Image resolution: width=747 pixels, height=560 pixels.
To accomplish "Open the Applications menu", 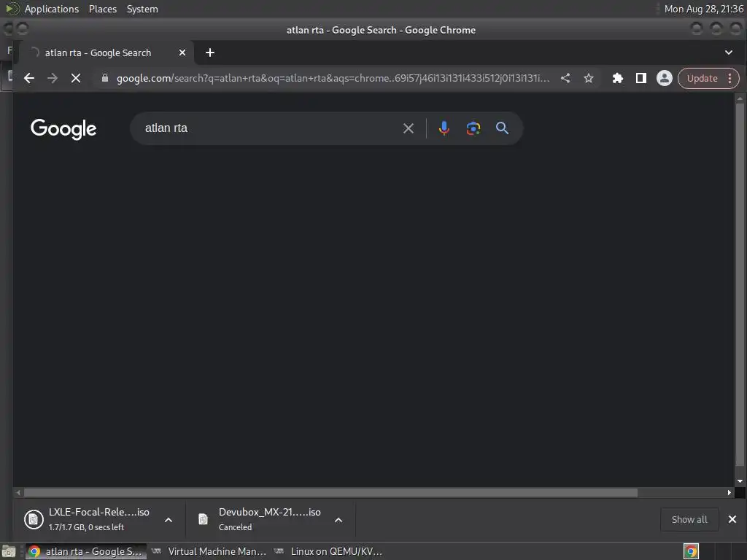I will pos(52,9).
